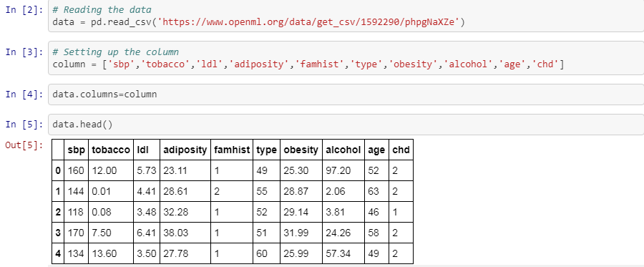The width and height of the screenshot is (644, 267).
Task: Select the age column header
Action: point(376,150)
